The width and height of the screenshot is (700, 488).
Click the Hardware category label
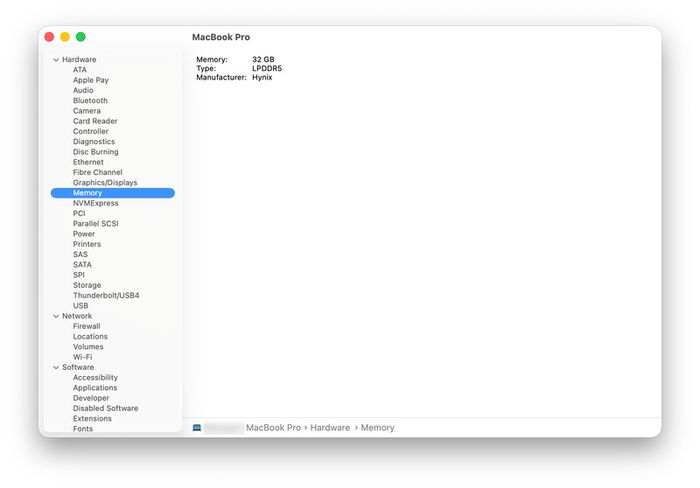[x=79, y=59]
